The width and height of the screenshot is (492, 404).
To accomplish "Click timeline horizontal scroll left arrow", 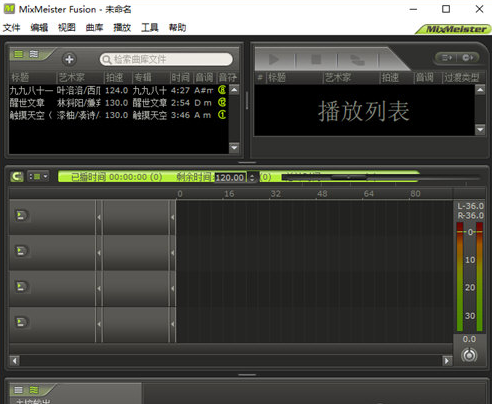I will [14, 360].
